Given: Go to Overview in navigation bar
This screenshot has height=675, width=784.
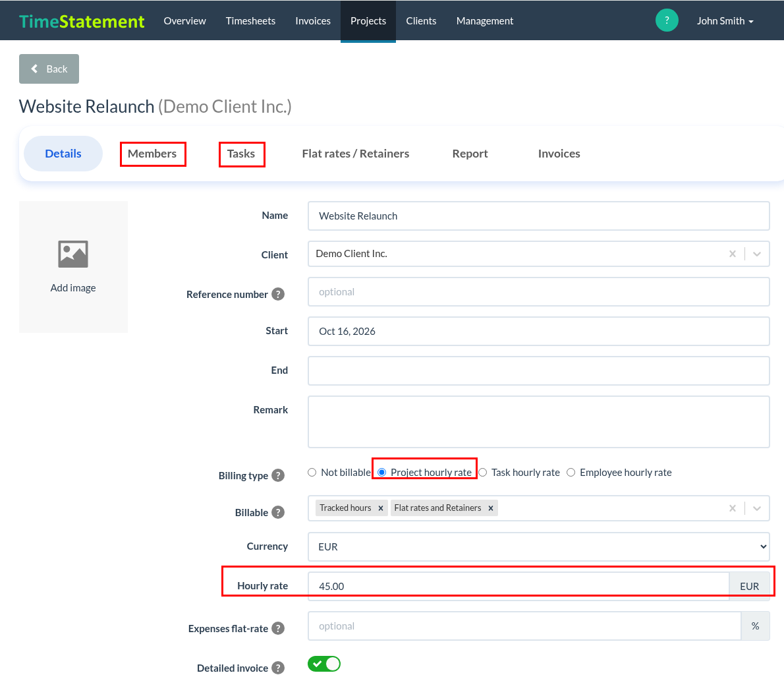Looking at the screenshot, I should click(184, 21).
